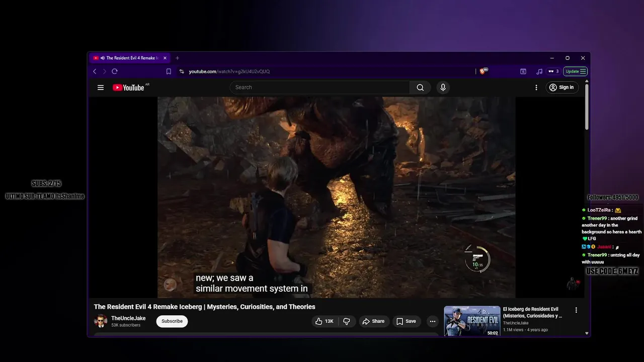Viewport: 644px width, 362px height.
Task: Open options menu for recommended video
Action: pos(576,310)
